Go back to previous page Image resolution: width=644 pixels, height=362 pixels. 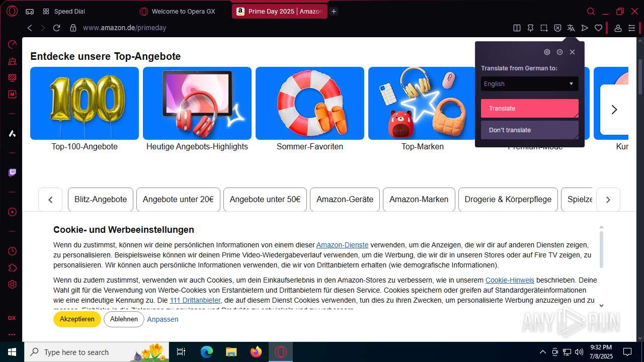tap(30, 28)
